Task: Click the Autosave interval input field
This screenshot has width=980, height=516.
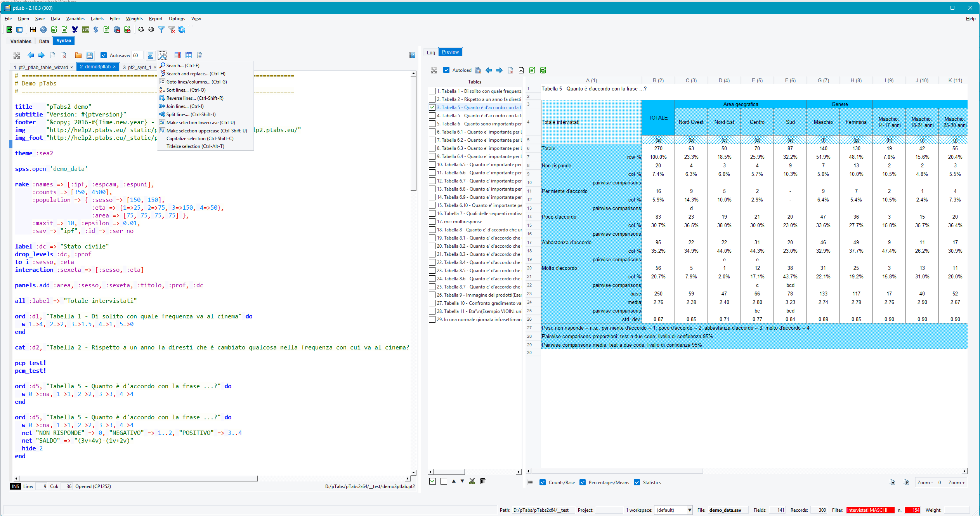Action: (137, 55)
